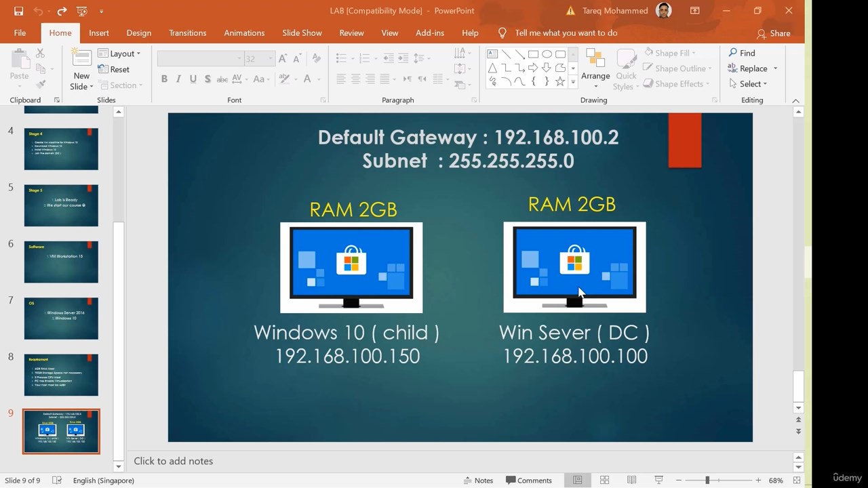Click the Decrease List Level icon
Screen dimensions: 868x488
point(388,58)
